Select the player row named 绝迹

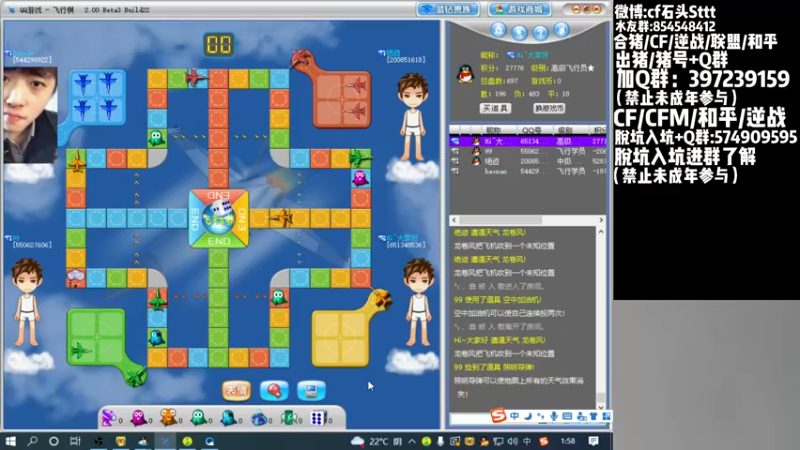[x=528, y=161]
